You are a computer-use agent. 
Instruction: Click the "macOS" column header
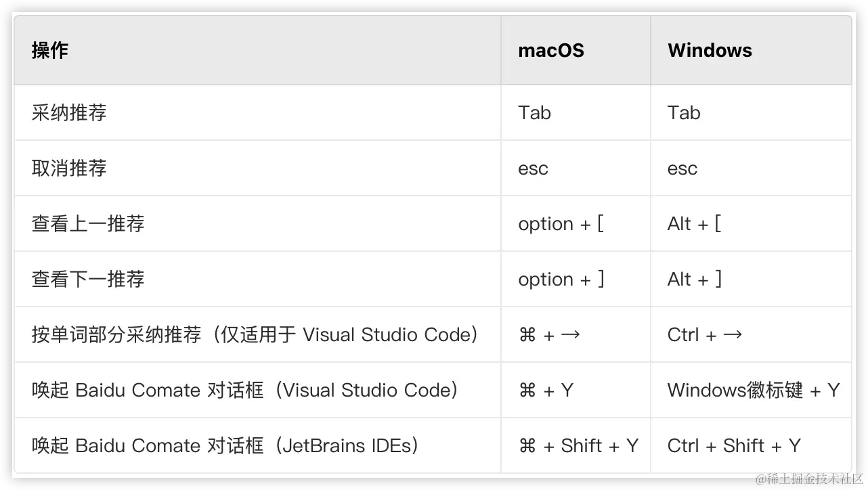coord(550,51)
